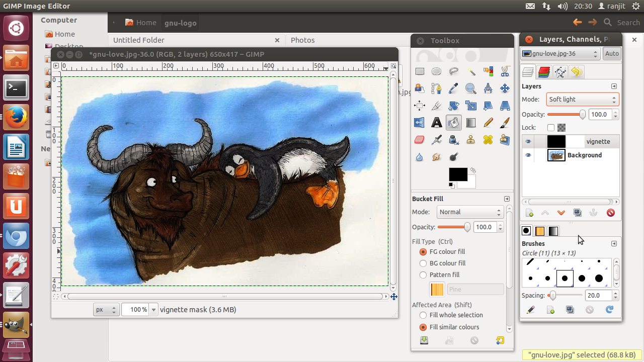Image resolution: width=644 pixels, height=362 pixels.
Task: Click the Auto button in Layers dialog
Action: point(612,53)
